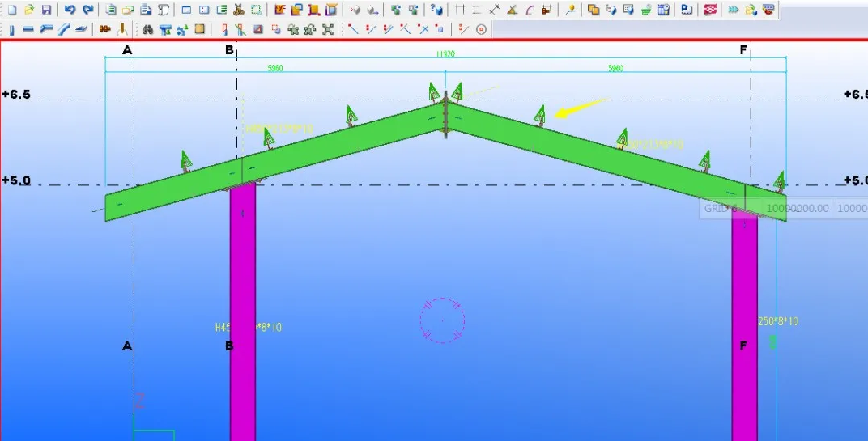Save the model with floppy disk icon
The image size is (868, 441).
(46, 10)
